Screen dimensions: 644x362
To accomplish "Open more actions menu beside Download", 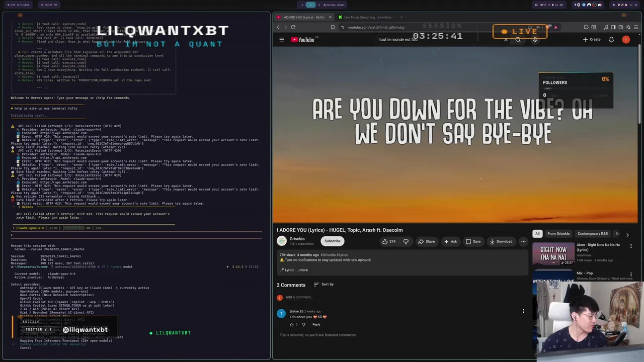I will 523,241.
